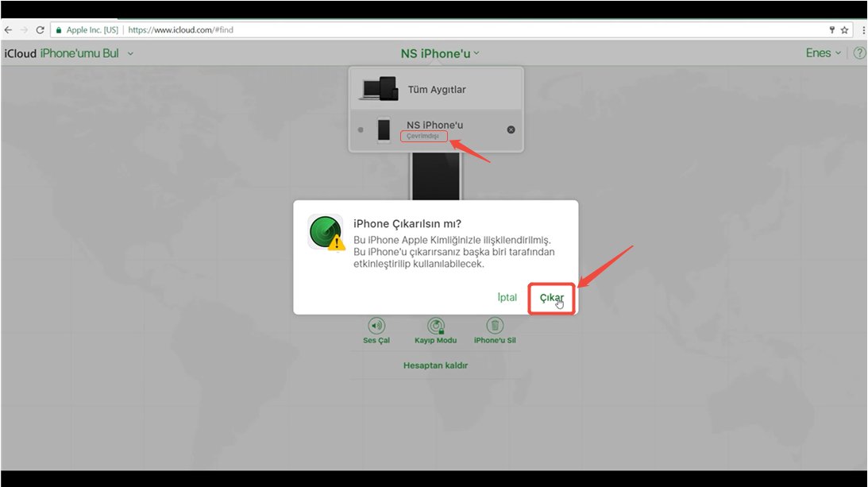Confirm removal by clicking Çıkar

point(551,297)
